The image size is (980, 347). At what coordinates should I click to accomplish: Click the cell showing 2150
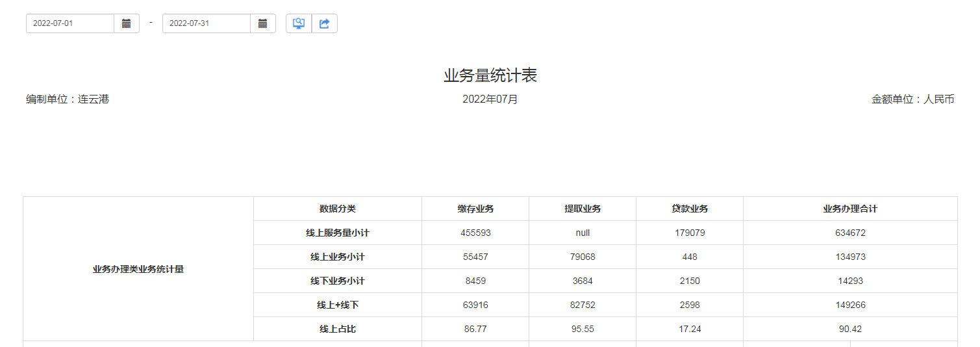pyautogui.click(x=690, y=281)
